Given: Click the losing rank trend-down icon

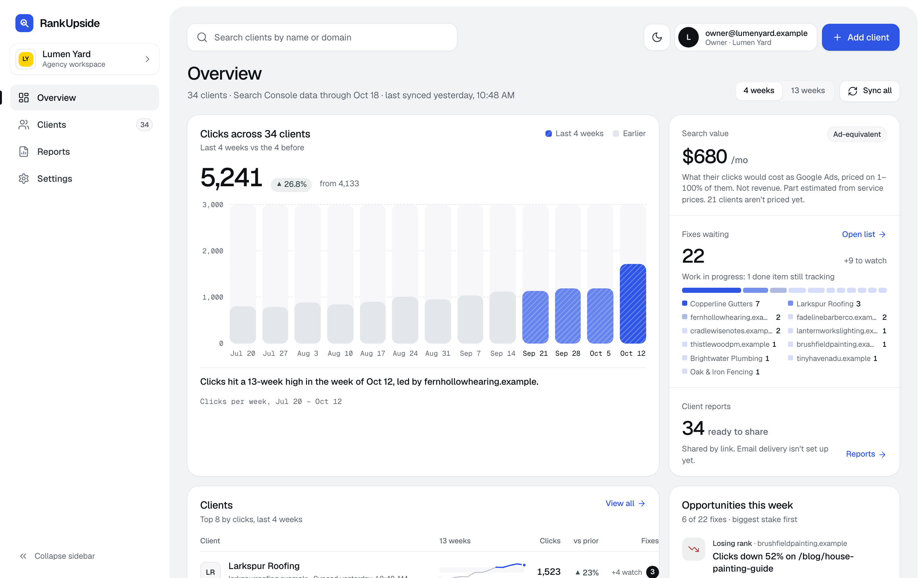Looking at the screenshot, I should click(693, 549).
